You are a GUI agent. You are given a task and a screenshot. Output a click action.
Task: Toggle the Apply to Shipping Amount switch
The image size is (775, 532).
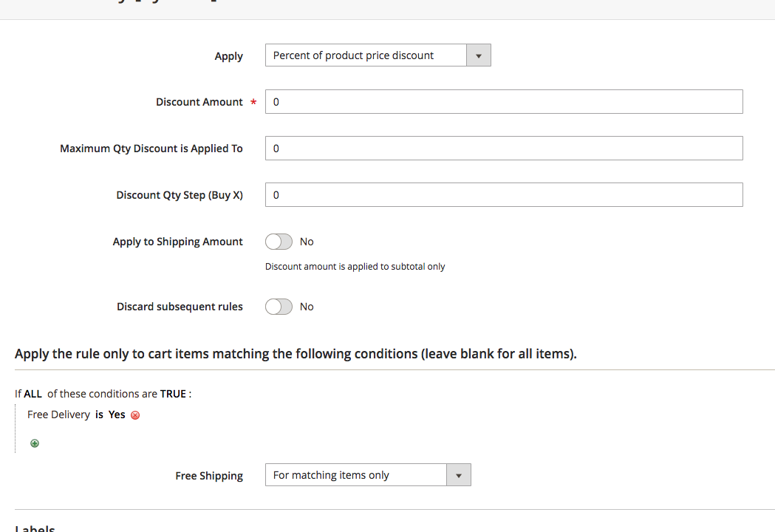[279, 242]
